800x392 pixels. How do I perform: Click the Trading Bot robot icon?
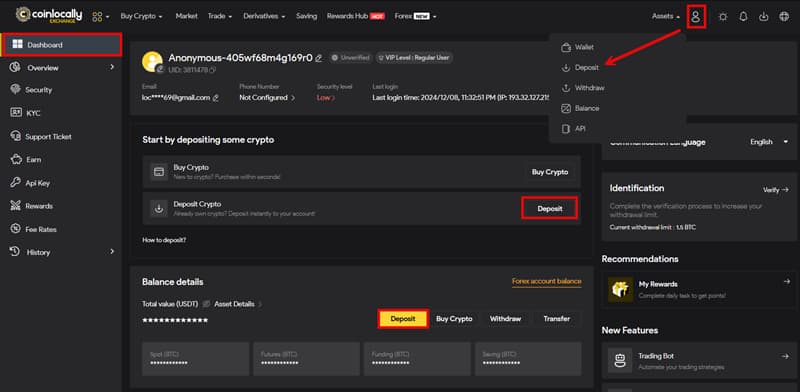coord(620,361)
